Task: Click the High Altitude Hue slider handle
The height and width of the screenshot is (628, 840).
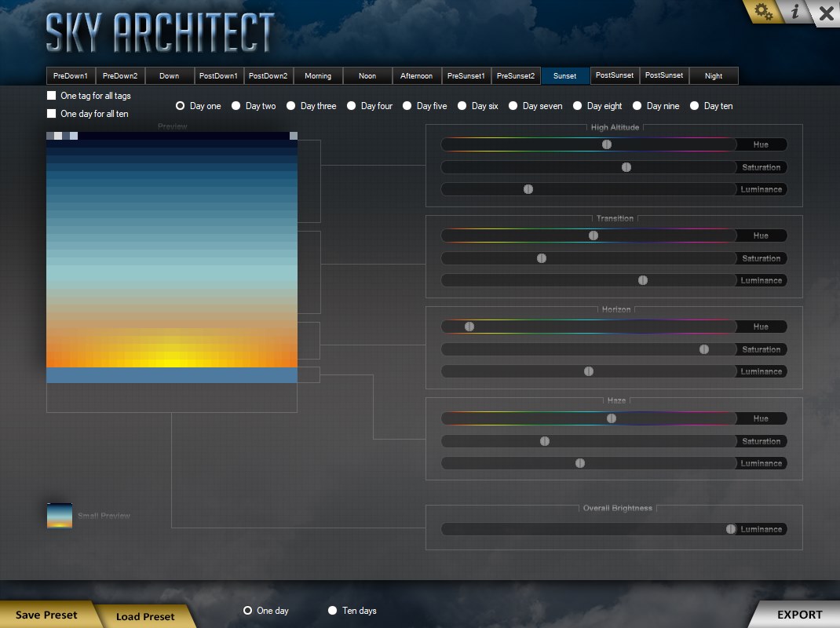Action: coord(607,144)
